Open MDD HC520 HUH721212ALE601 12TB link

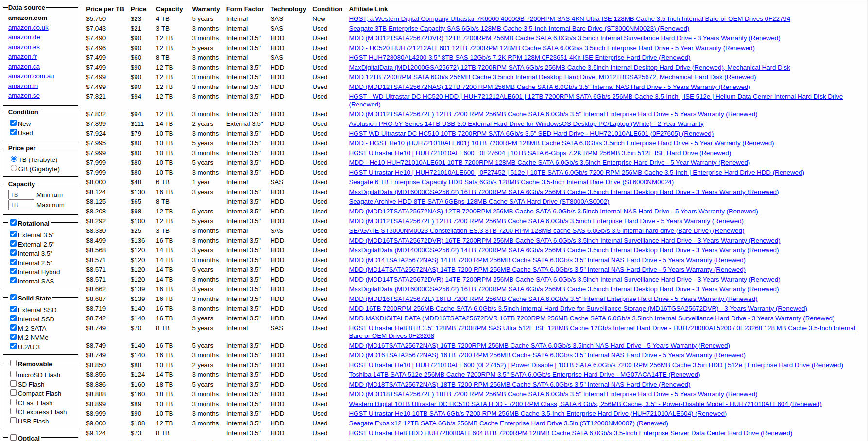pos(551,48)
